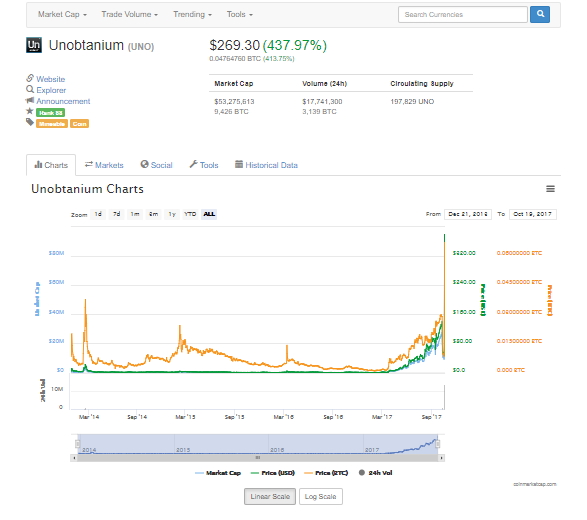Toggle Price (USD) series in legend
Viewport: 587px width, 520px height.
pyautogui.click(x=273, y=473)
